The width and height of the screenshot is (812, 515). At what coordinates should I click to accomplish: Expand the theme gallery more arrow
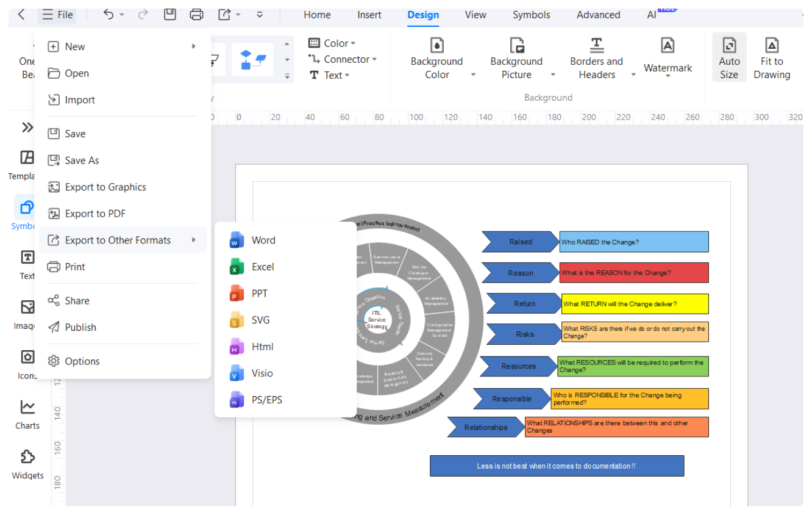click(x=288, y=76)
